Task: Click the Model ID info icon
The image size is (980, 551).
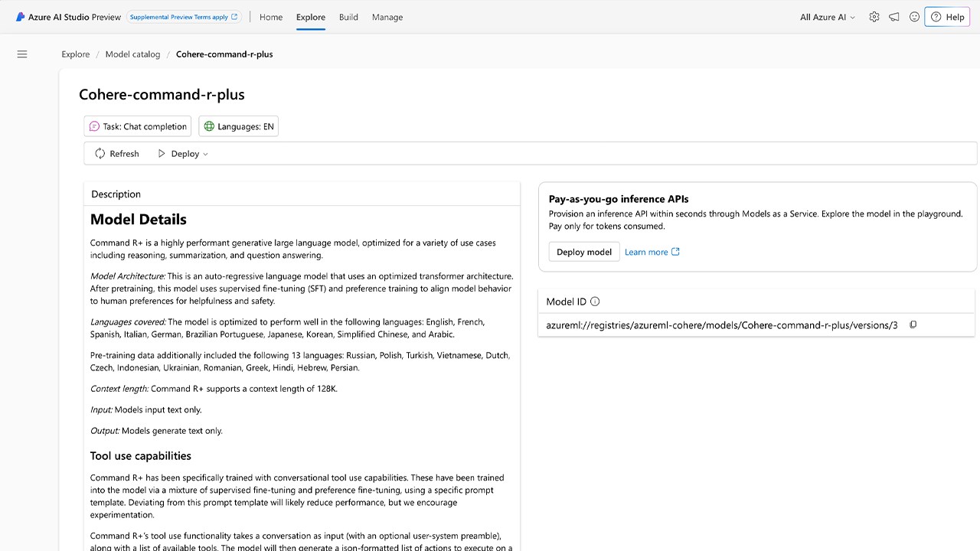Action: click(x=595, y=302)
